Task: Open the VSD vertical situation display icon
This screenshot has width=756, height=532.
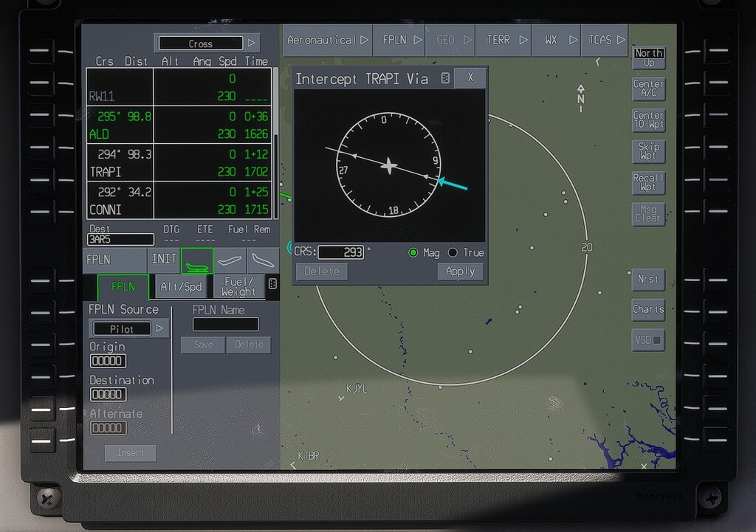Action: pos(647,340)
